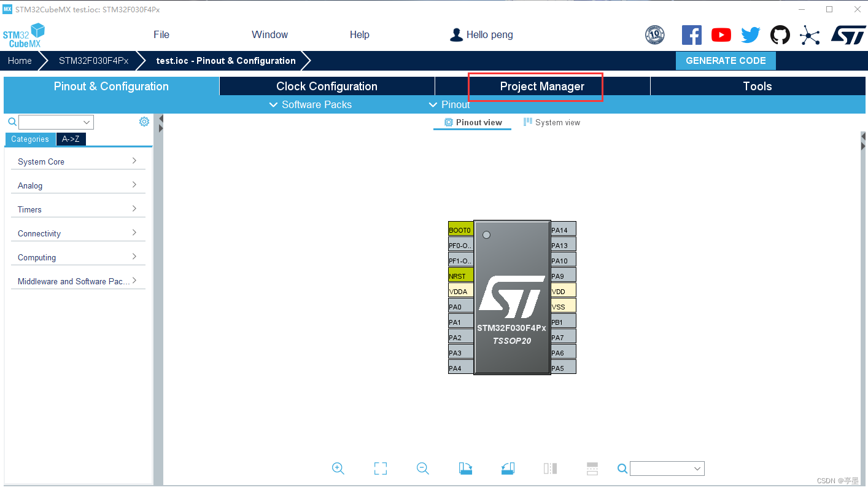Select the Categories tab
Viewport: 868px width, 490px height.
click(30, 139)
